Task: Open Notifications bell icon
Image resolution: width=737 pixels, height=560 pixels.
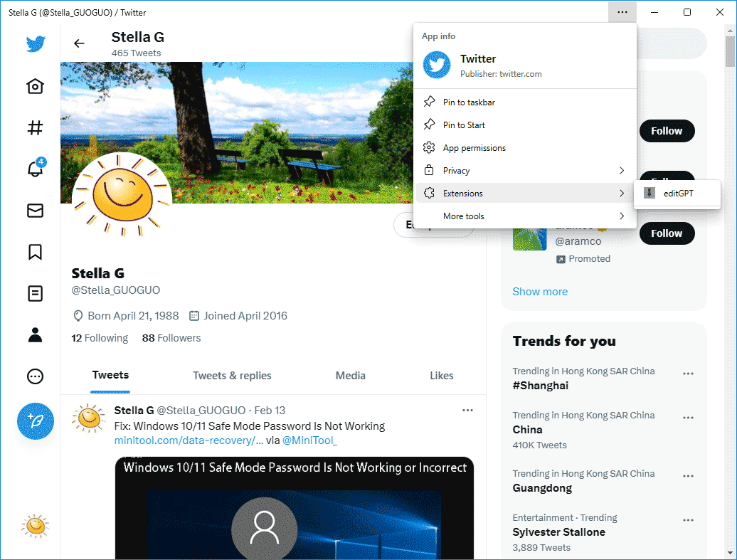Action: [x=36, y=169]
